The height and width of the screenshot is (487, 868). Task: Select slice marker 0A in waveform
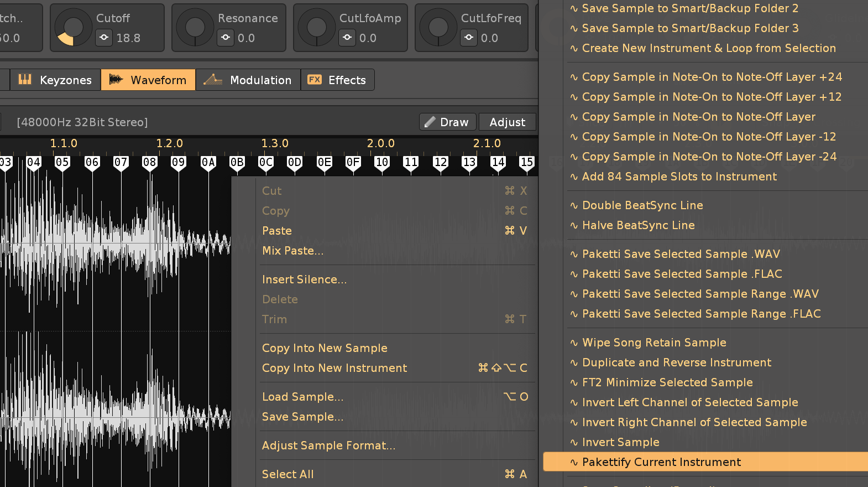[x=208, y=163]
